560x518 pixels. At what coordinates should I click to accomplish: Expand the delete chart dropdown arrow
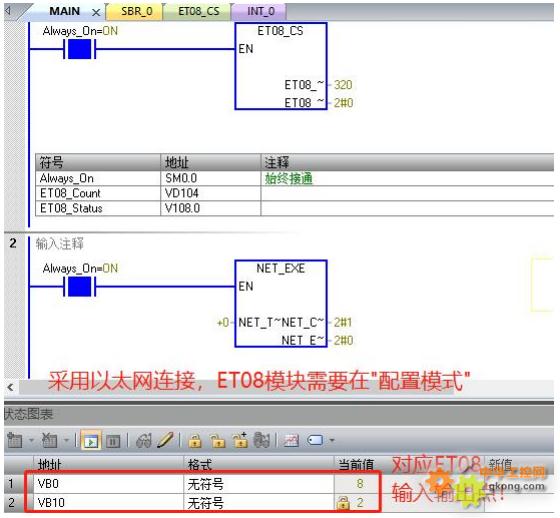tap(66, 440)
